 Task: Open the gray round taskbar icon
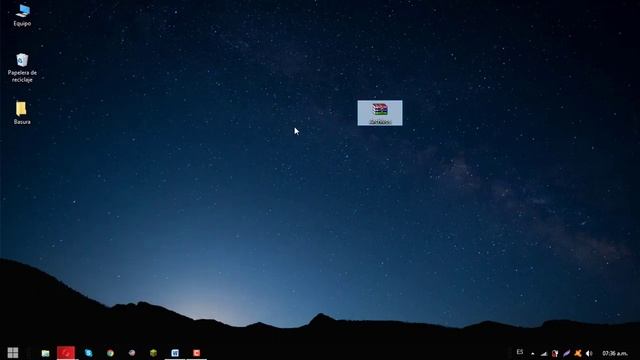tap(132, 353)
